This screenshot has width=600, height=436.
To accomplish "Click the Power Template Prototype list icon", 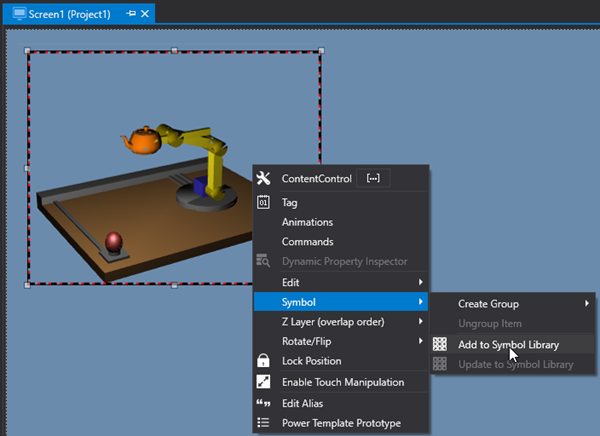I will (264, 423).
